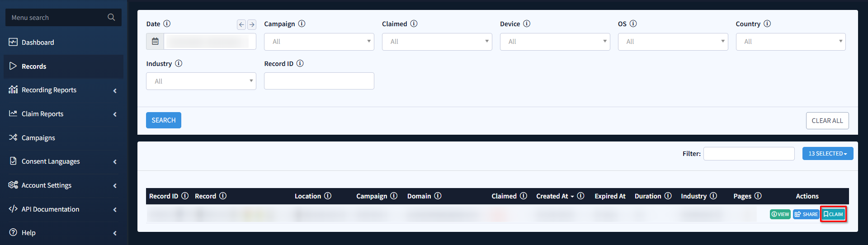The width and height of the screenshot is (868, 245).
Task: Click info icon beside Duration column header
Action: (668, 196)
